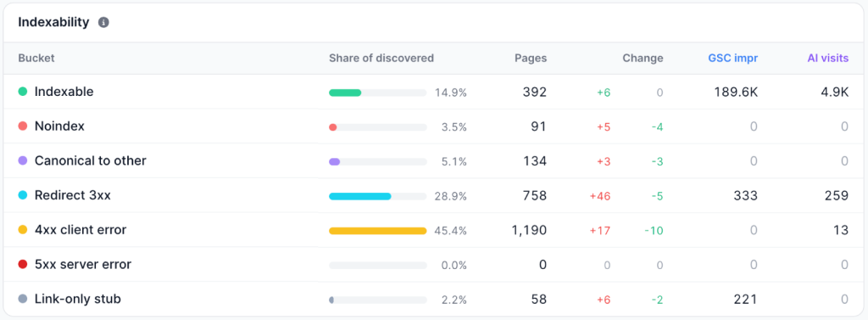Click the 4xx client error progress bar
Image resolution: width=868 pixels, height=320 pixels.
point(378,231)
